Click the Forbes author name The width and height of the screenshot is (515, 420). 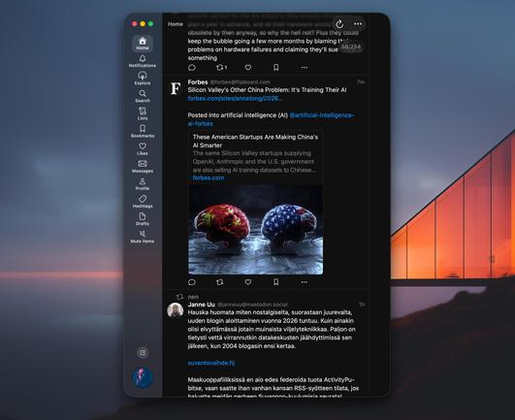(x=198, y=82)
